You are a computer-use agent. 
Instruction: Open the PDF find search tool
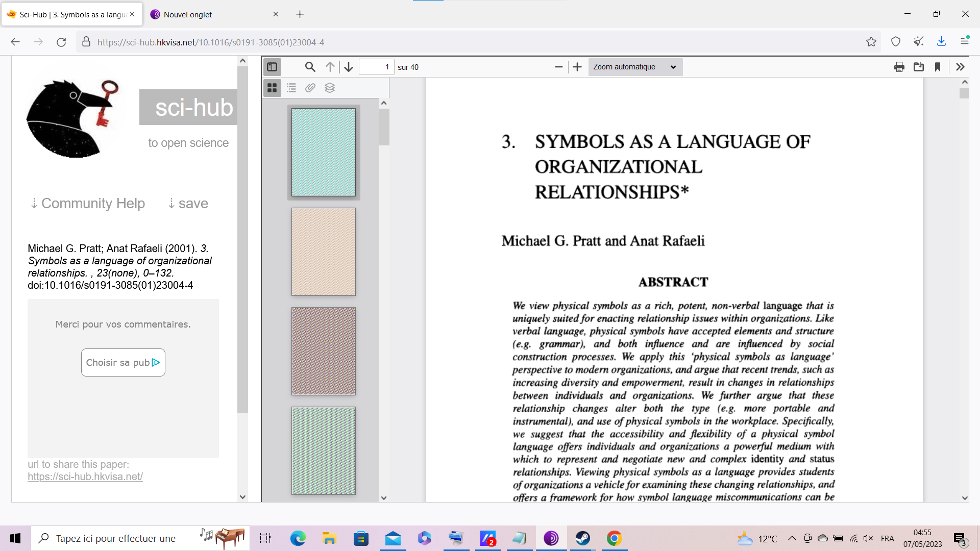[x=310, y=67]
